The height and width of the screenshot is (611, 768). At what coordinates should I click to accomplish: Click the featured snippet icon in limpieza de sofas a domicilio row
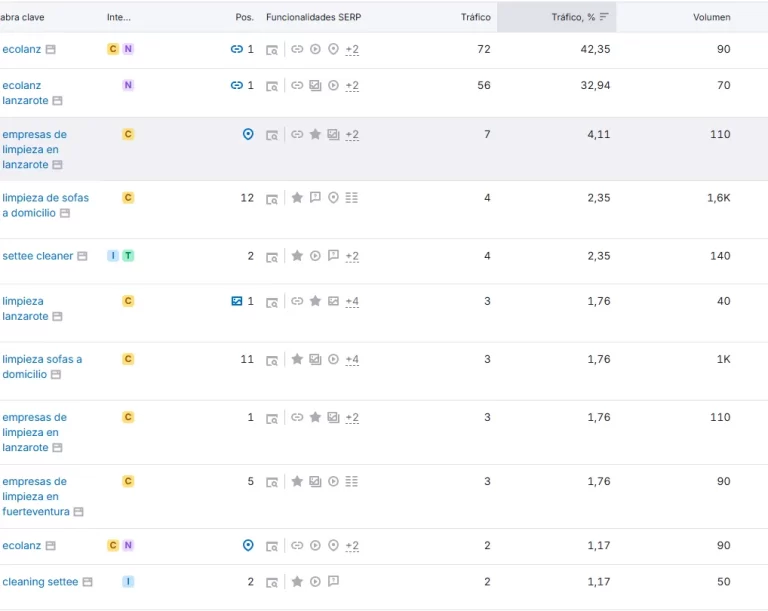pyautogui.click(x=315, y=197)
